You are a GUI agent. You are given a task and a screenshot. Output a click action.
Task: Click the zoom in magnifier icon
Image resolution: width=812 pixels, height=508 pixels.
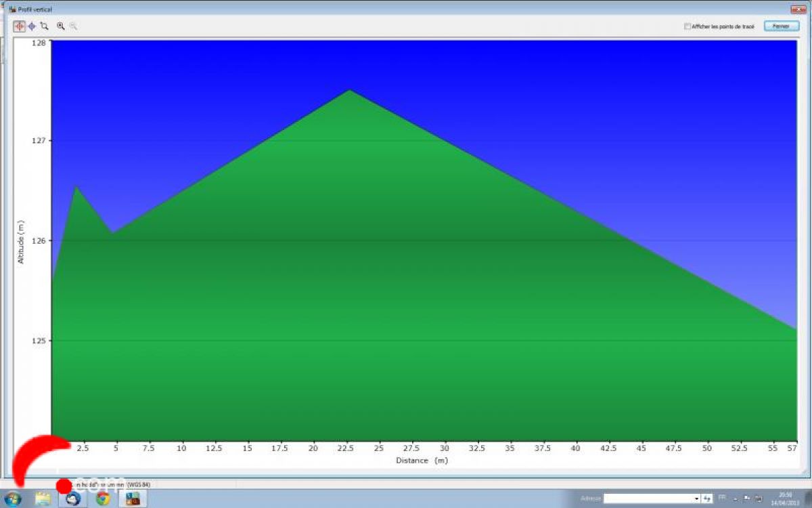pyautogui.click(x=60, y=26)
